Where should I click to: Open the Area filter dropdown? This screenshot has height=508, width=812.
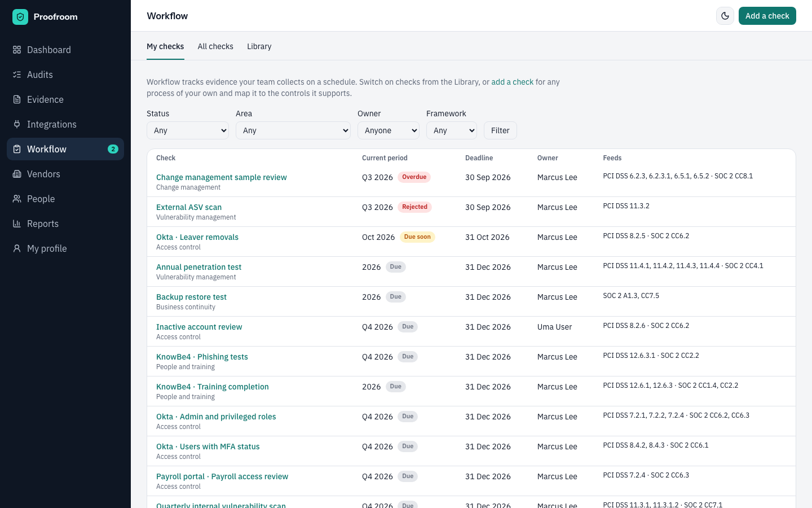pyautogui.click(x=293, y=130)
